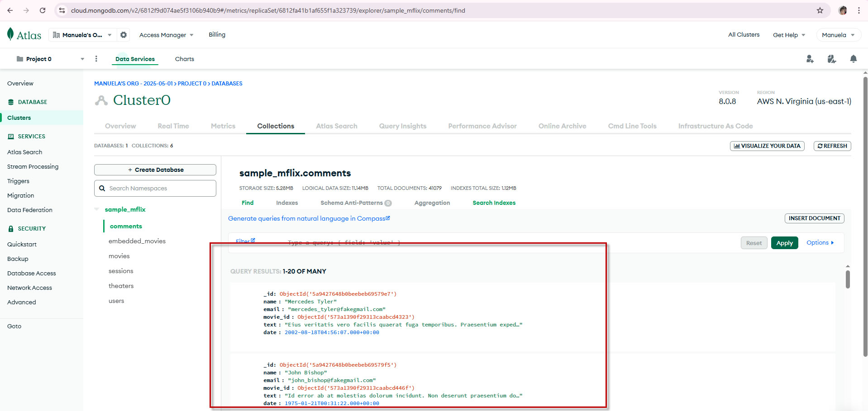Click the MongoDB Atlas leaf logo
Screen dimensions: 868x411
tap(10, 34)
